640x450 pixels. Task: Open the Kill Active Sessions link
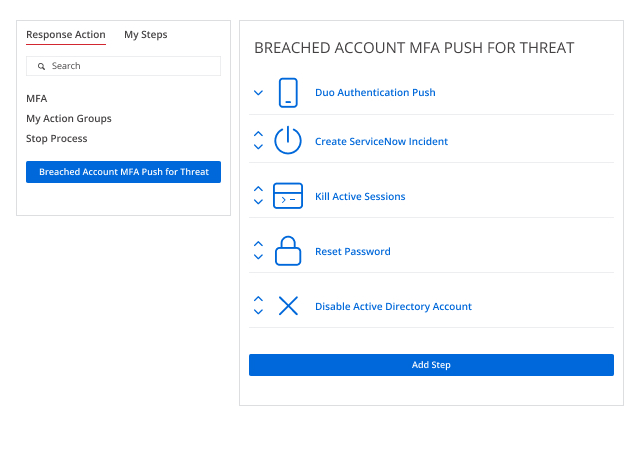(x=360, y=196)
